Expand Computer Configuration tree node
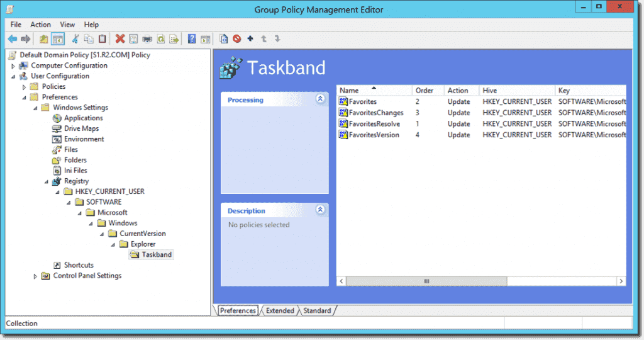Image resolution: width=644 pixels, height=340 pixels. (13, 65)
